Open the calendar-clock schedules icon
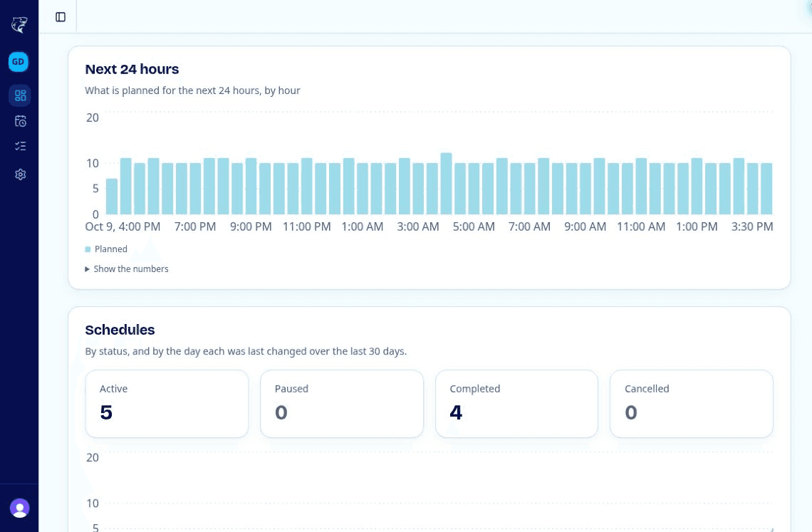 (x=20, y=121)
